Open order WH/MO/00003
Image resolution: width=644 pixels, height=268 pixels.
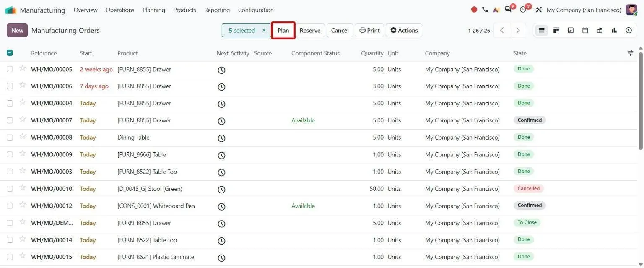click(52, 172)
